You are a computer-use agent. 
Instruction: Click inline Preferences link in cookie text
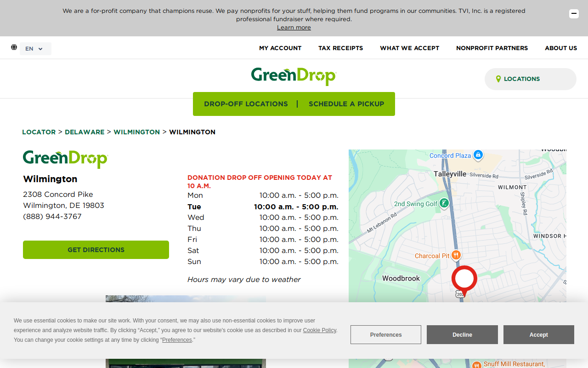pyautogui.click(x=177, y=340)
